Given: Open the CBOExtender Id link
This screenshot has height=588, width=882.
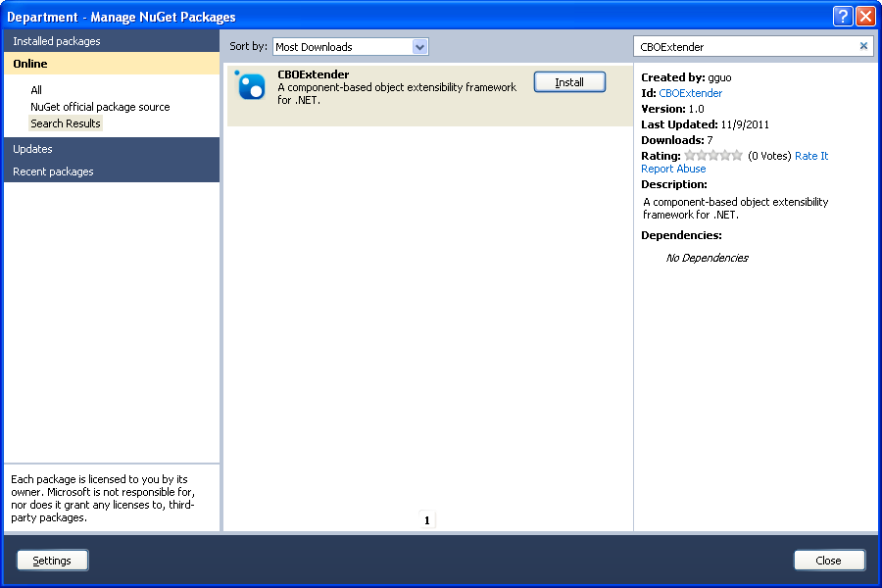Looking at the screenshot, I should (x=690, y=93).
